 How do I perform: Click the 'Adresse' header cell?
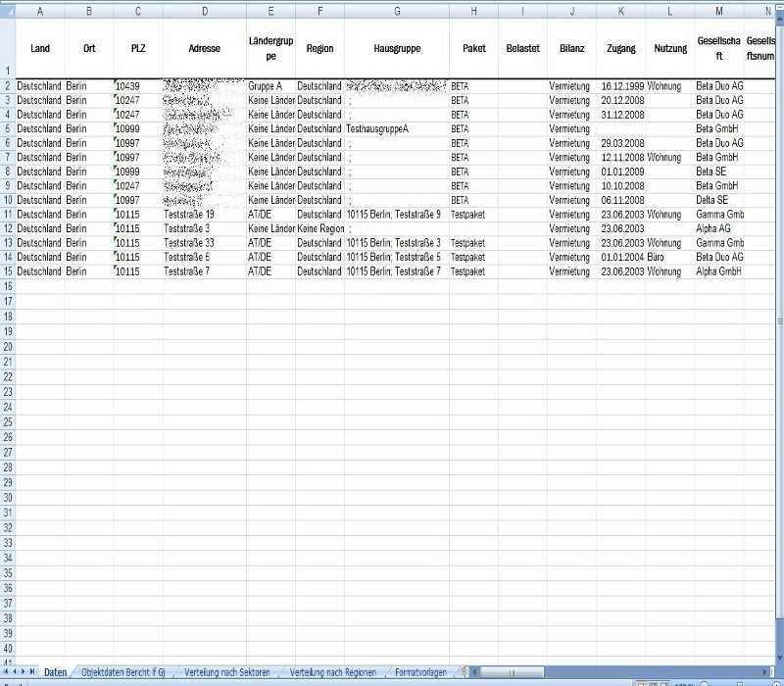point(205,48)
